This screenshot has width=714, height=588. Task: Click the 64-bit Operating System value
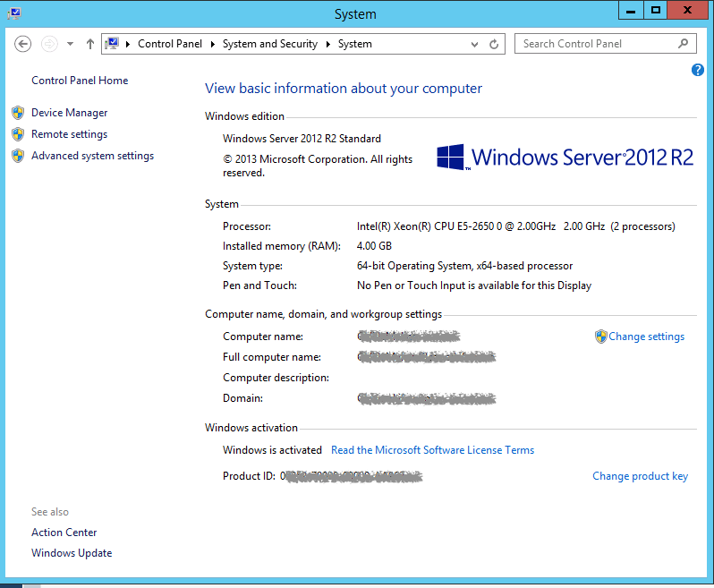pos(464,266)
